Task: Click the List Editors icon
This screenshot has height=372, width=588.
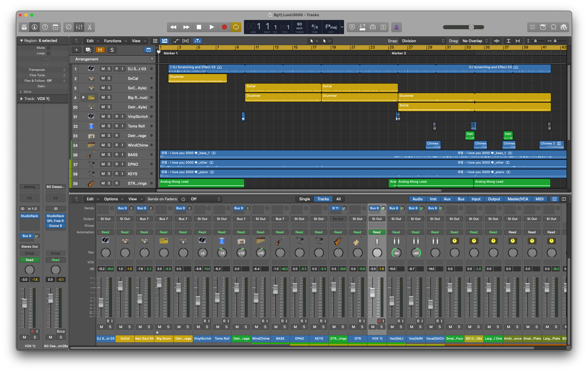Action: 532,27
